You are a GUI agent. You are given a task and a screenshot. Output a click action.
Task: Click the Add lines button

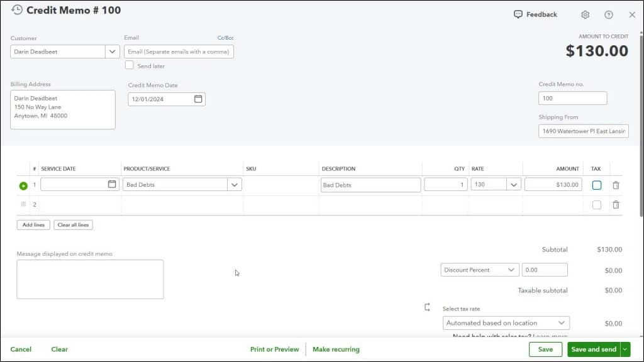pyautogui.click(x=33, y=225)
